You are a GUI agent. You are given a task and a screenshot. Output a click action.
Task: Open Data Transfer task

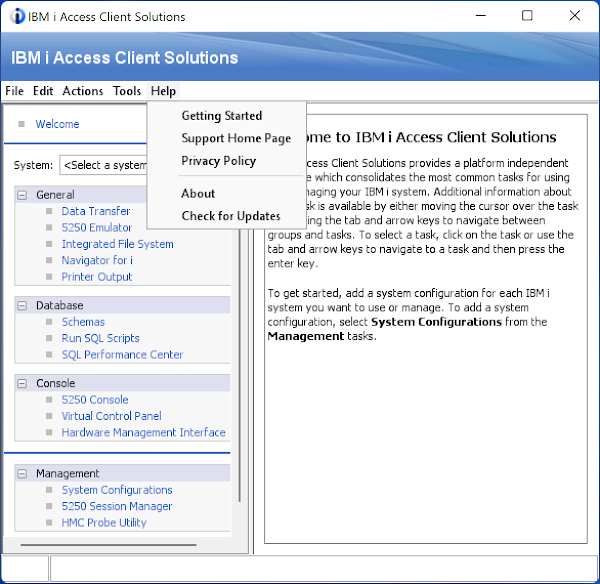(96, 211)
